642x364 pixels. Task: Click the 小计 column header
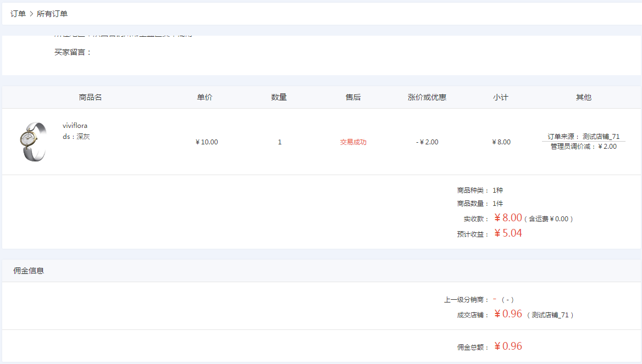(501, 97)
